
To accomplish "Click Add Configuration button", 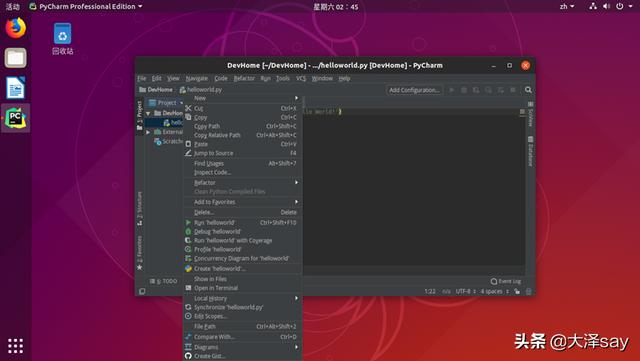I will click(414, 90).
